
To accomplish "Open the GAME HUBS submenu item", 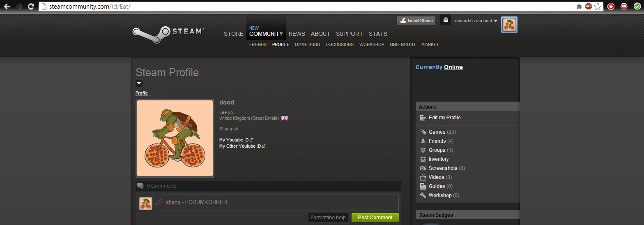I will click(x=307, y=44).
